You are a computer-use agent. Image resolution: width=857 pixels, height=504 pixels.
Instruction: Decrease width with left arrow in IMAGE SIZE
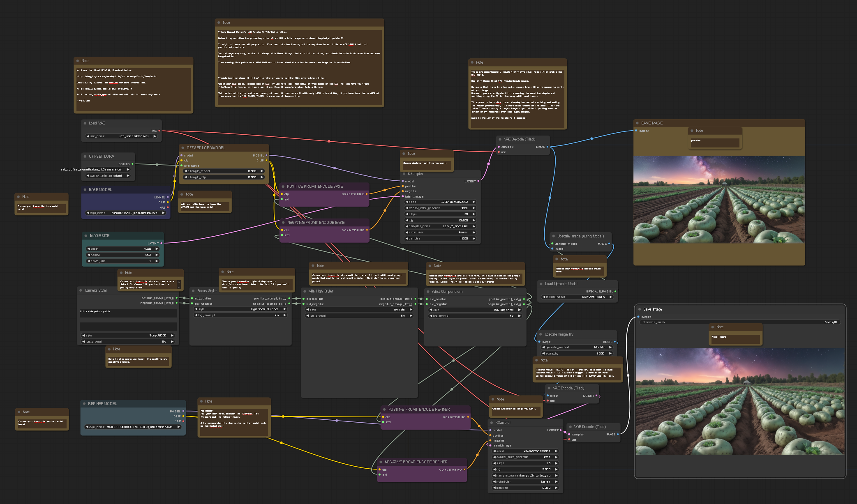pyautogui.click(x=88, y=249)
